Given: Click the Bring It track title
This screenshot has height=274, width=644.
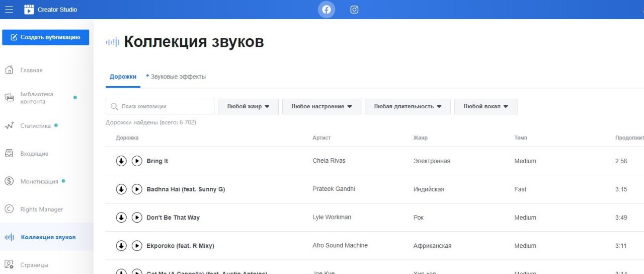Looking at the screenshot, I should pyautogui.click(x=157, y=161).
